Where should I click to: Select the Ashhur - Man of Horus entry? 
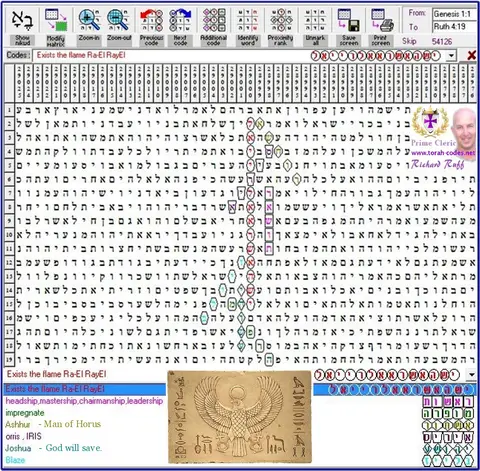coord(53,424)
